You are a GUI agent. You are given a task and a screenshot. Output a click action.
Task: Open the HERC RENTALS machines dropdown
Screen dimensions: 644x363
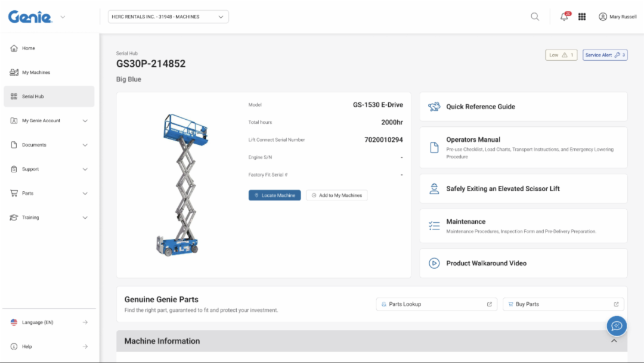click(x=168, y=16)
